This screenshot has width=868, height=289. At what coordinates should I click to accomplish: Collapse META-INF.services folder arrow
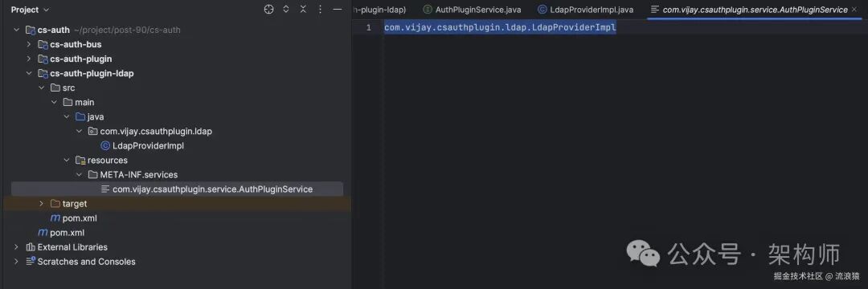tap(79, 175)
